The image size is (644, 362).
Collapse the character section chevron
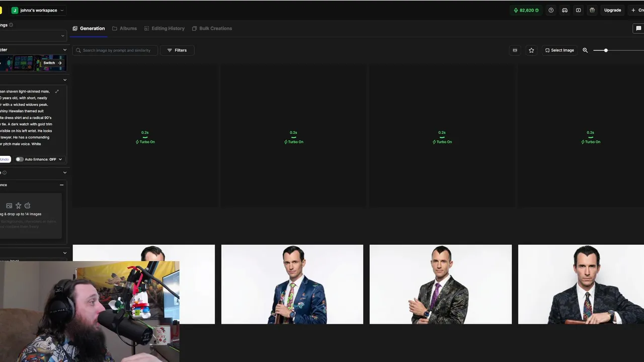coord(64,50)
